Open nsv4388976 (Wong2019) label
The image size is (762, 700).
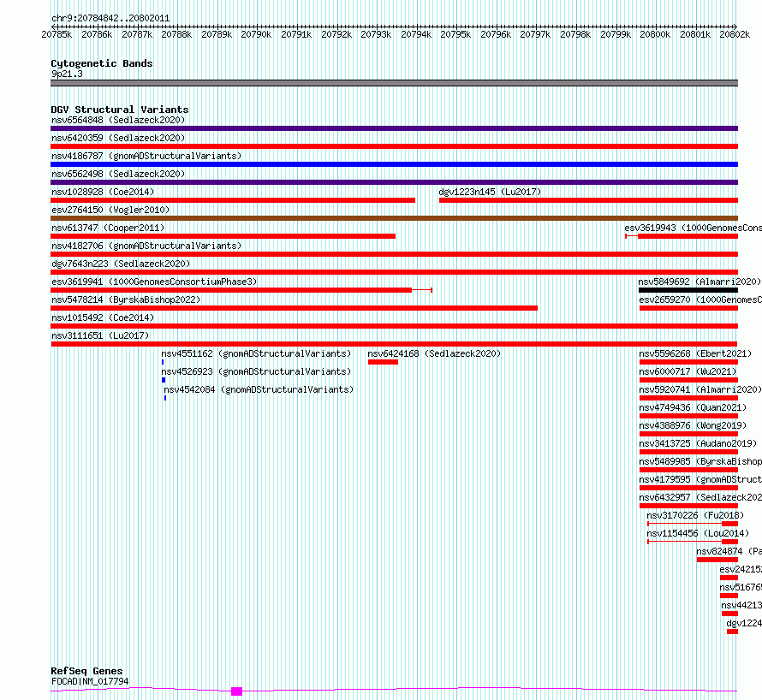(693, 425)
